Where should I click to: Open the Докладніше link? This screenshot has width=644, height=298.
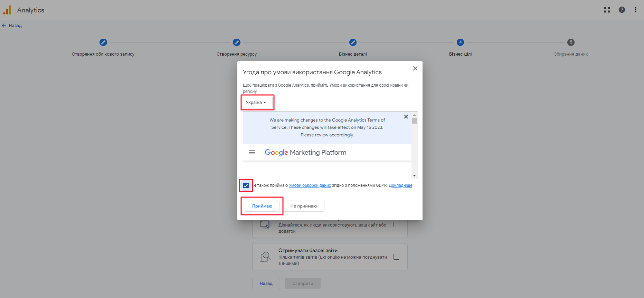click(400, 185)
